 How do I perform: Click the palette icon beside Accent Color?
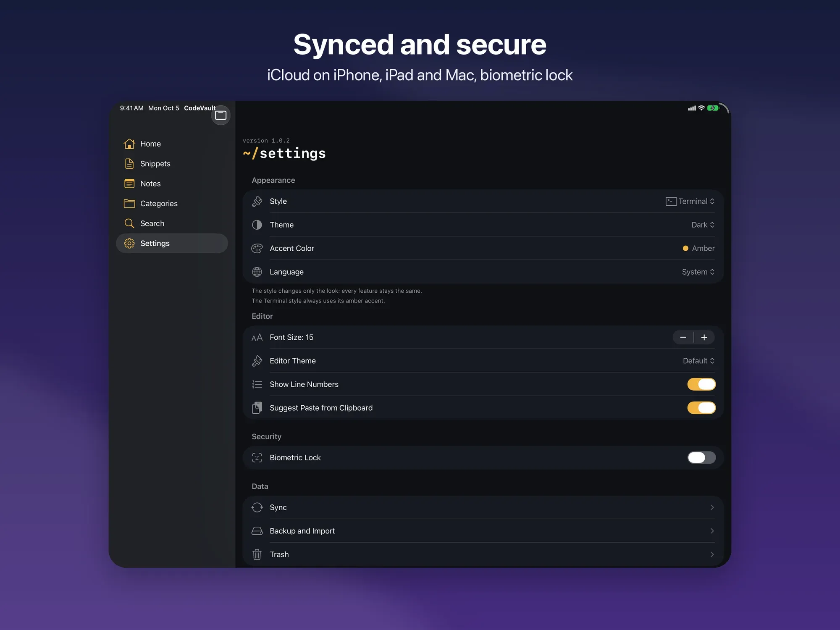pos(257,249)
